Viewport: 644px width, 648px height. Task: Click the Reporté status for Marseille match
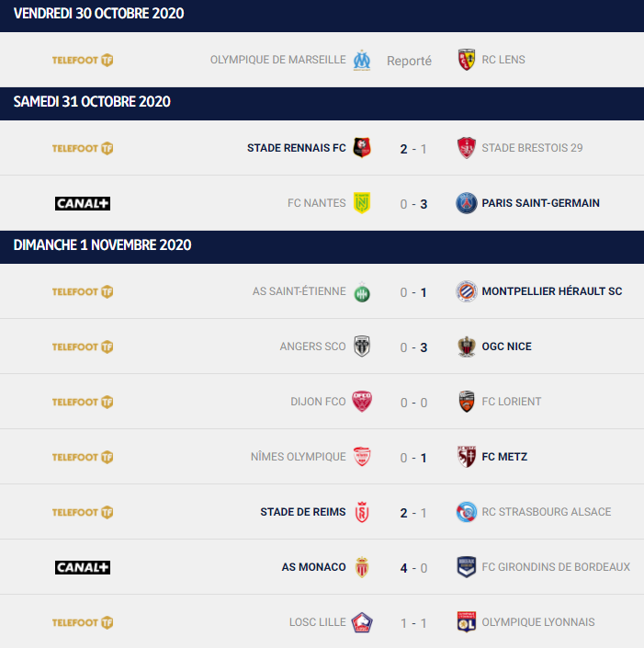[409, 62]
